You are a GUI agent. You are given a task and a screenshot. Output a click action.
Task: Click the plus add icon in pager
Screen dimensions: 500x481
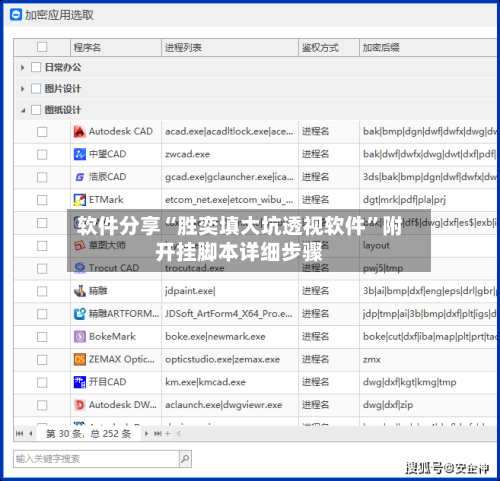168,433
